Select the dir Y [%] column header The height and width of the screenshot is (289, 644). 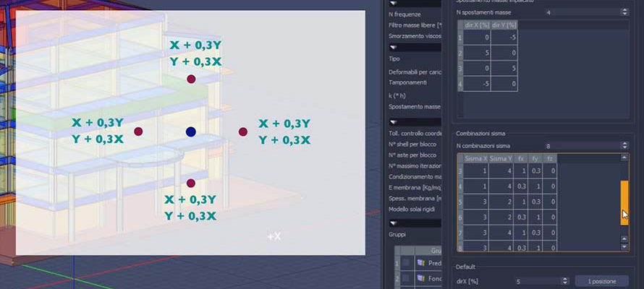point(504,25)
